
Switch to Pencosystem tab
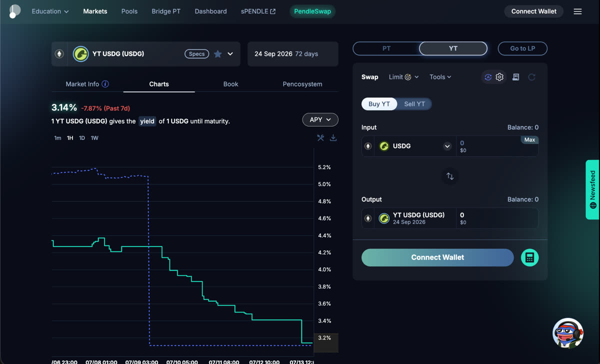point(302,84)
